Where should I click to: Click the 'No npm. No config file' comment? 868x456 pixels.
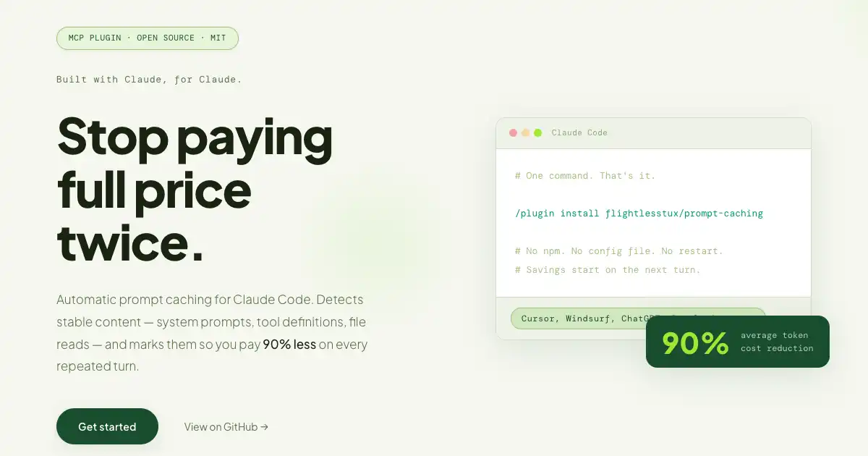pos(619,251)
